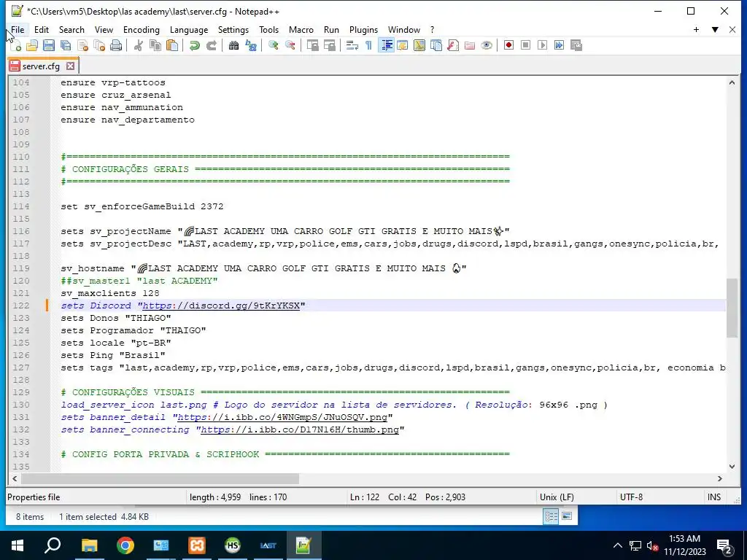
Task: Click the Save All toolbar icon
Action: coord(65,45)
